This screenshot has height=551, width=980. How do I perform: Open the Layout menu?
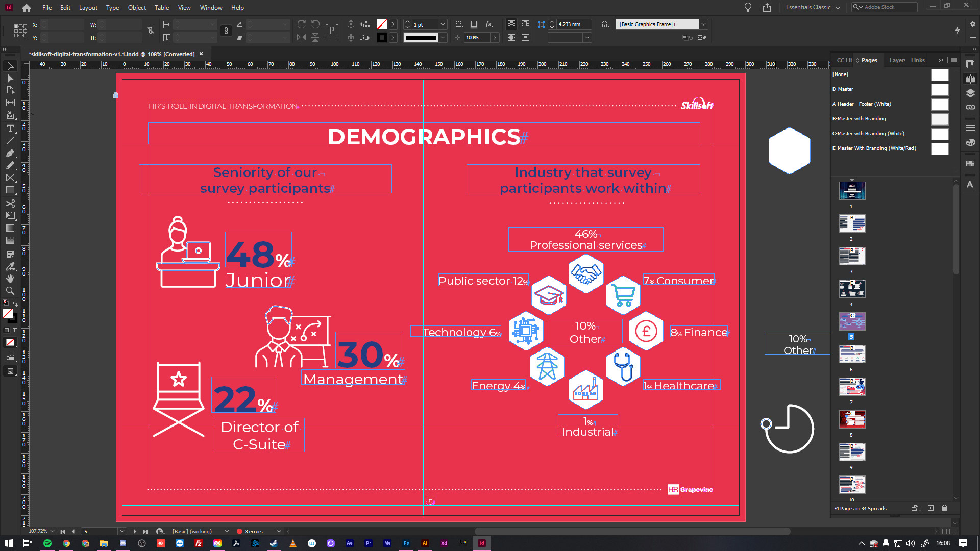point(88,8)
